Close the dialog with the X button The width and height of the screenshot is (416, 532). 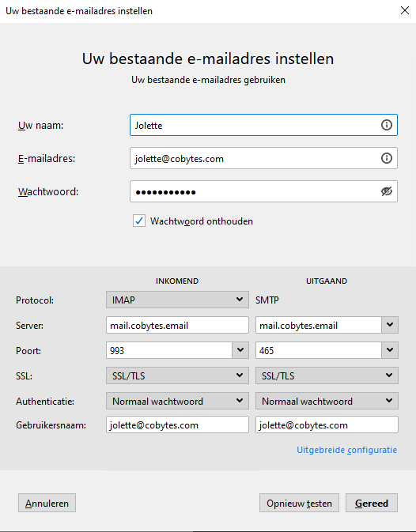(x=404, y=10)
